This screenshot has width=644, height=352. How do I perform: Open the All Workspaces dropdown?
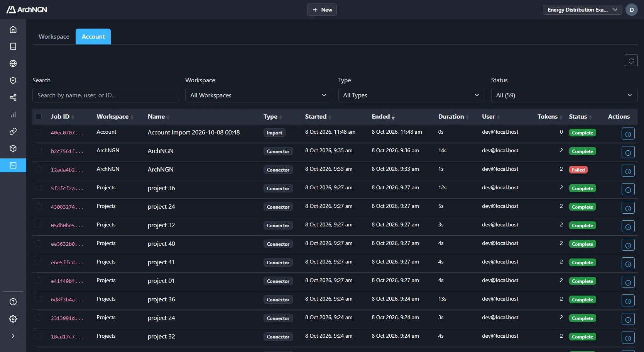[259, 95]
